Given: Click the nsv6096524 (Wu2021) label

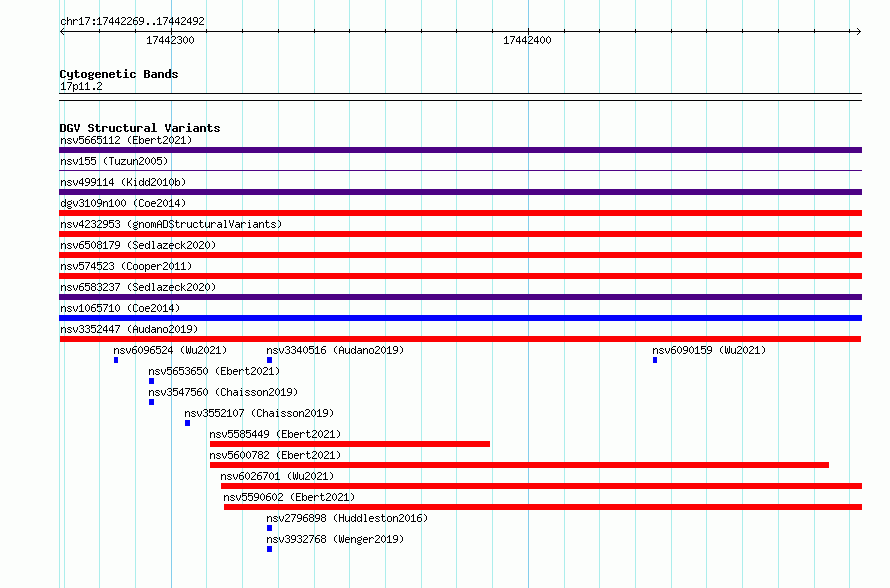Looking at the screenshot, I should click(x=170, y=350).
